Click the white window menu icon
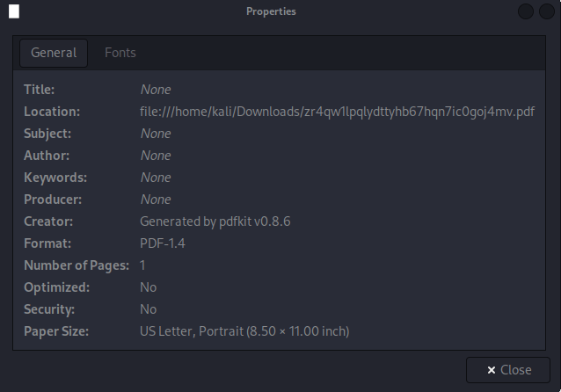The image size is (561, 392). pos(14,11)
